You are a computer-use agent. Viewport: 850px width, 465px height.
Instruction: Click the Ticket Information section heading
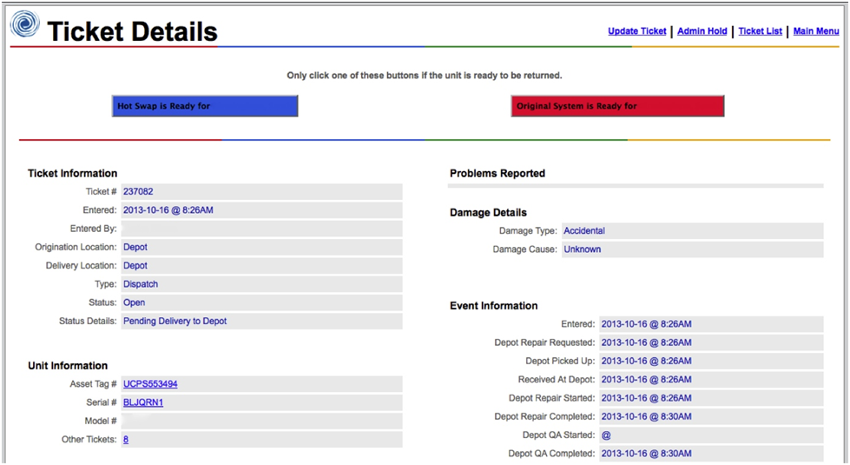click(x=73, y=173)
